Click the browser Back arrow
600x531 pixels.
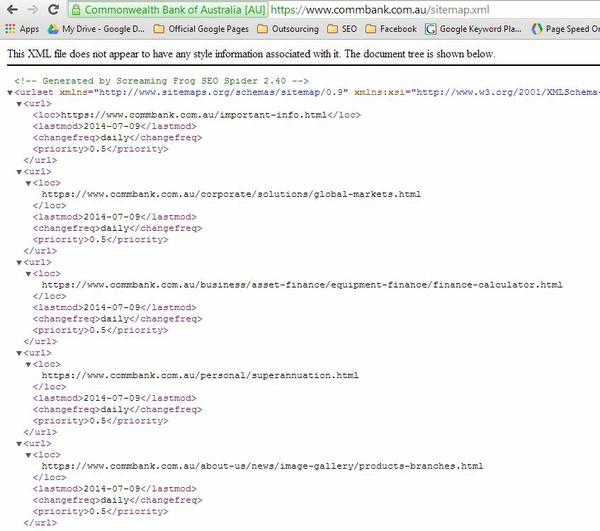coord(12,10)
